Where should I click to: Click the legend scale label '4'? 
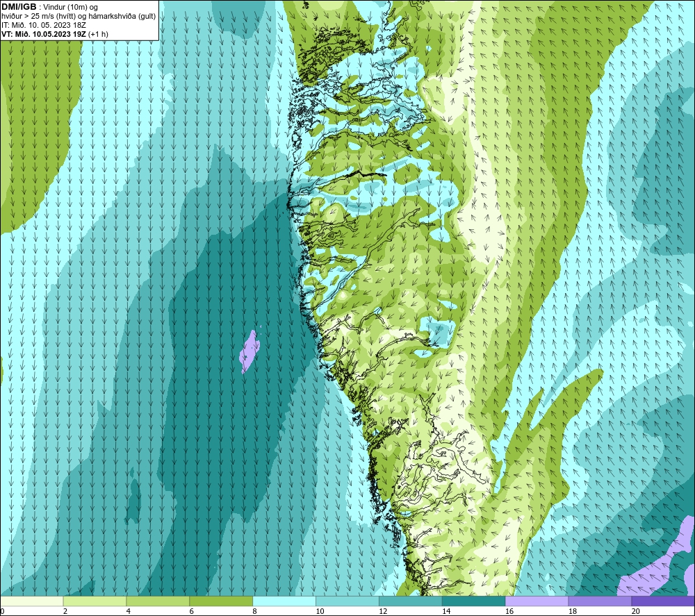pyautogui.click(x=128, y=611)
